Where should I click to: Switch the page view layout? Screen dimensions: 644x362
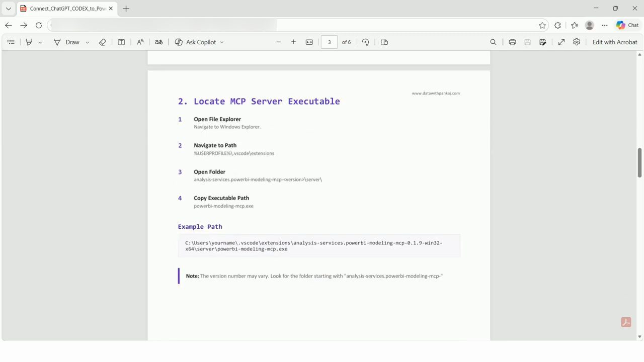pyautogui.click(x=384, y=42)
